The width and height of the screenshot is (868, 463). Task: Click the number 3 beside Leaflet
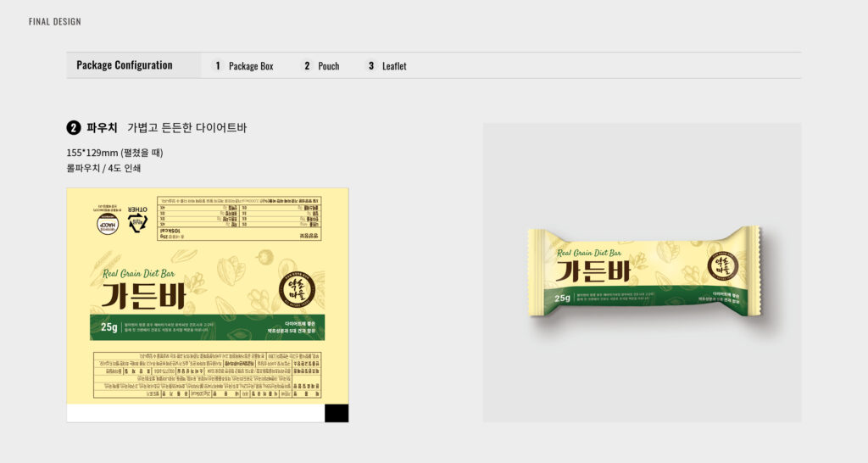pyautogui.click(x=371, y=65)
